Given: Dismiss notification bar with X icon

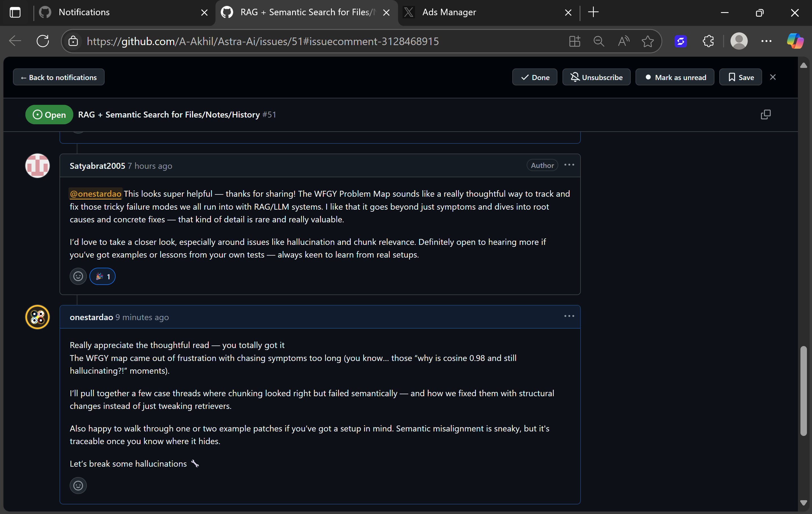Looking at the screenshot, I should pos(773,77).
